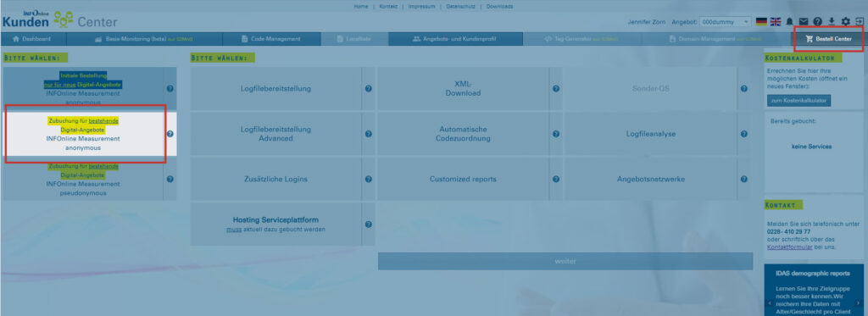Switch to the Code-Management tab

tap(272, 39)
